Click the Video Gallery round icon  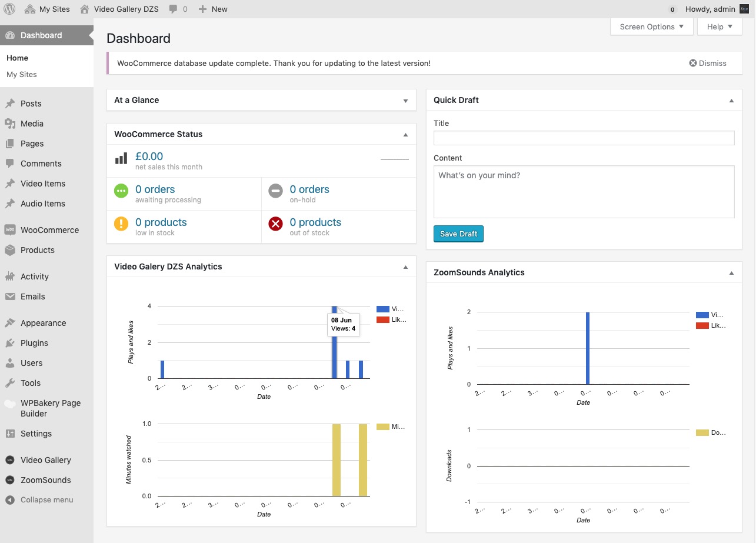pos(10,460)
